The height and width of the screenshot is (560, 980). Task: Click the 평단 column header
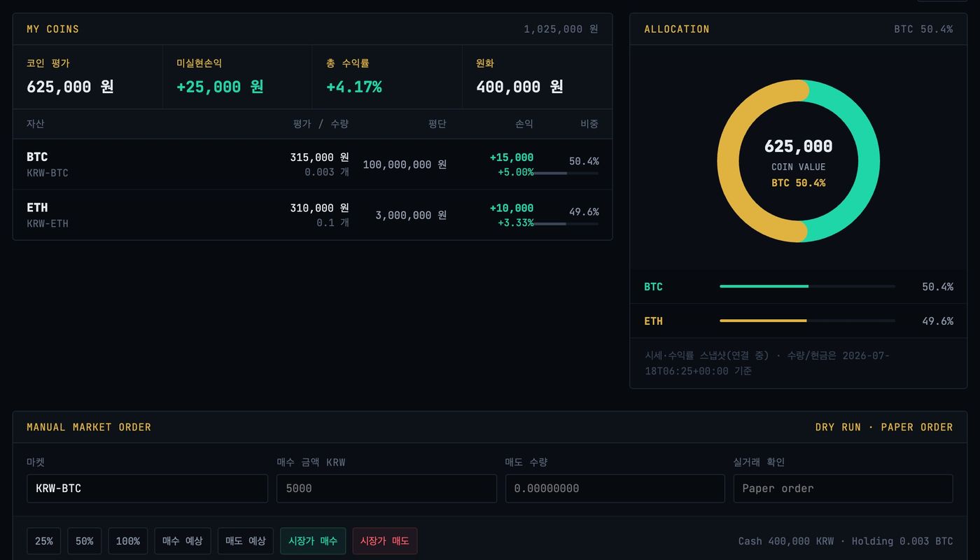point(437,124)
